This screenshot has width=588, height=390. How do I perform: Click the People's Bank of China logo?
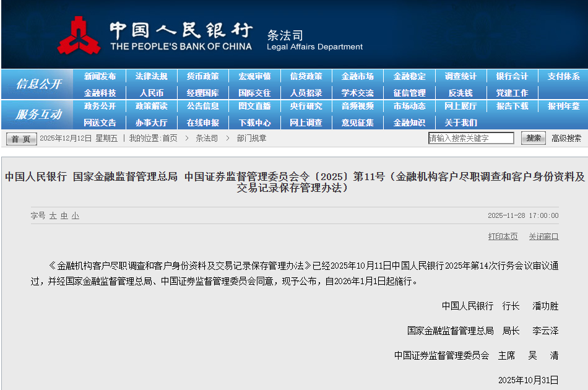(x=79, y=35)
